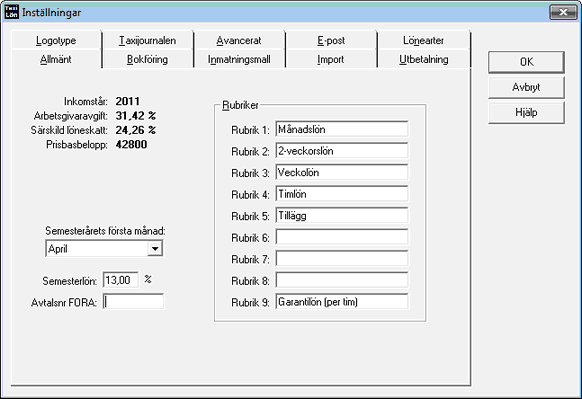Open the Inmatningsmall tab

(239, 59)
